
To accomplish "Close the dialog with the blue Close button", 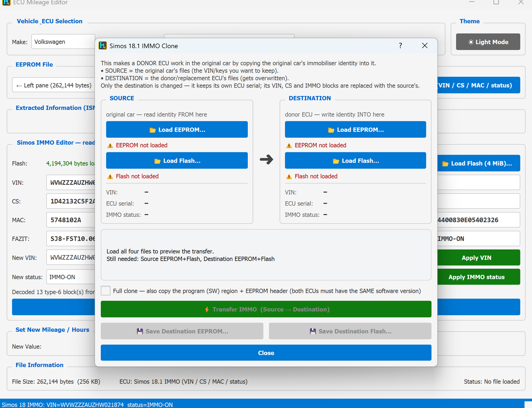I will tap(266, 353).
